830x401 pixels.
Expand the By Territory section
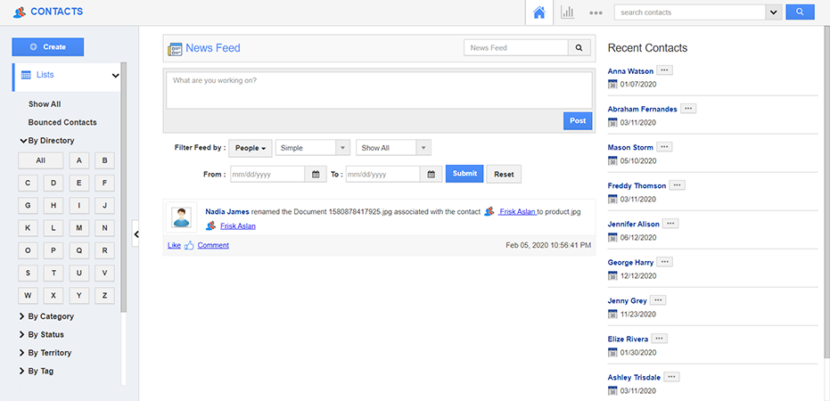point(49,353)
